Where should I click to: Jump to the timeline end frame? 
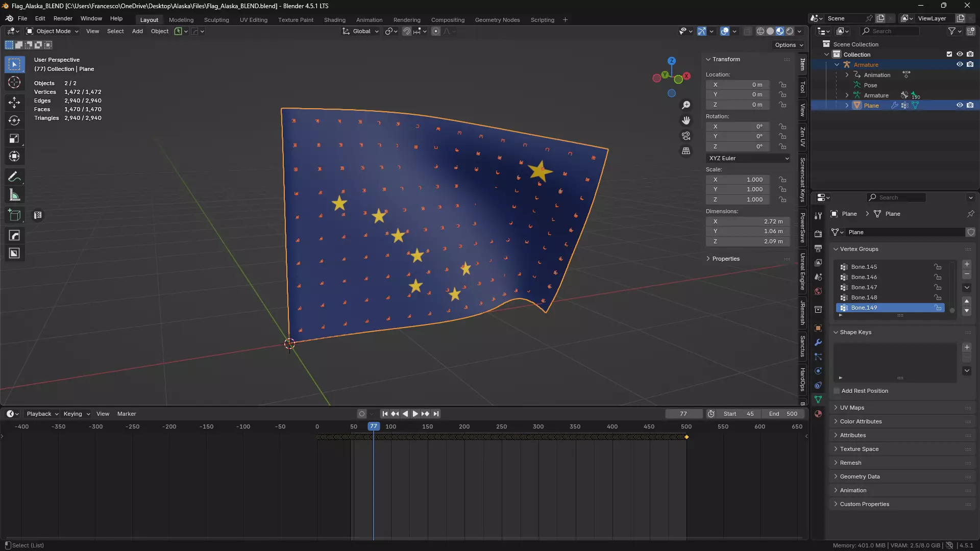click(436, 414)
